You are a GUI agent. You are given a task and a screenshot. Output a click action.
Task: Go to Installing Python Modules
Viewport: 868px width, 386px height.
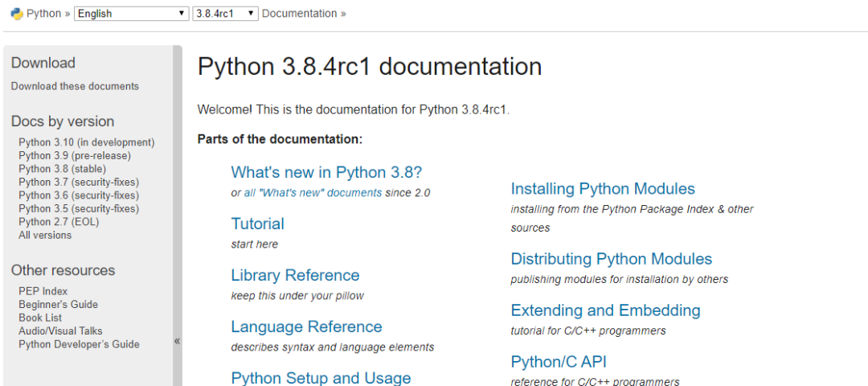pyautogui.click(x=603, y=189)
